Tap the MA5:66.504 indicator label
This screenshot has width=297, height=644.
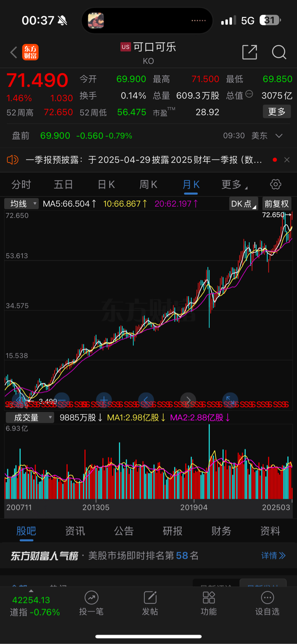point(69,204)
